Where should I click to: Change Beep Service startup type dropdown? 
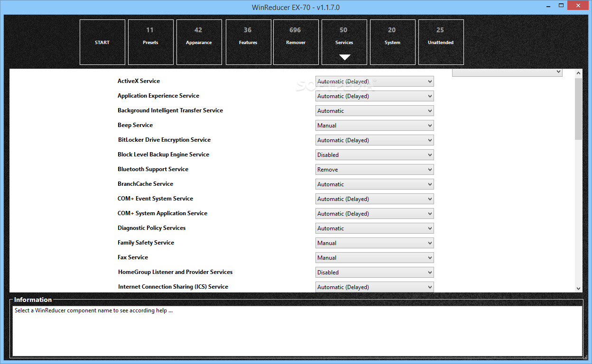(x=375, y=126)
